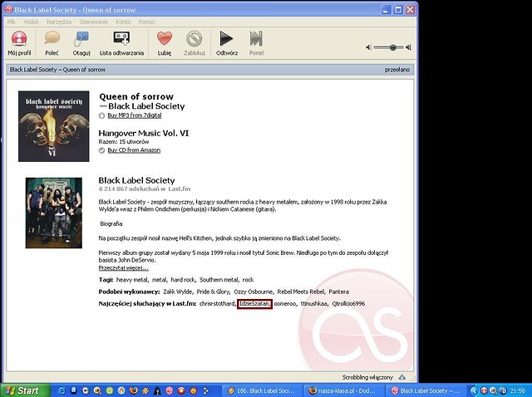Image resolution: width=532 pixels, height=397 pixels.
Task: Love the track with the Lubię heart
Action: [x=165, y=43]
